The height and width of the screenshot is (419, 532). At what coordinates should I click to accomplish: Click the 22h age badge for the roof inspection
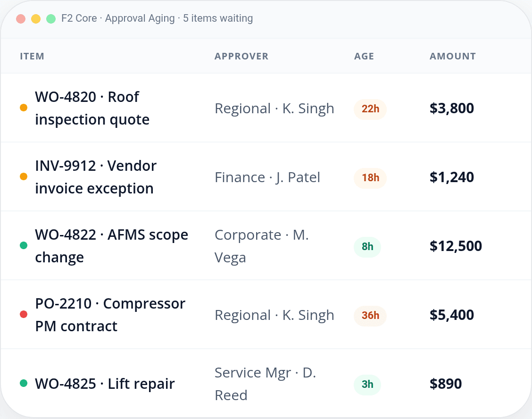(370, 109)
